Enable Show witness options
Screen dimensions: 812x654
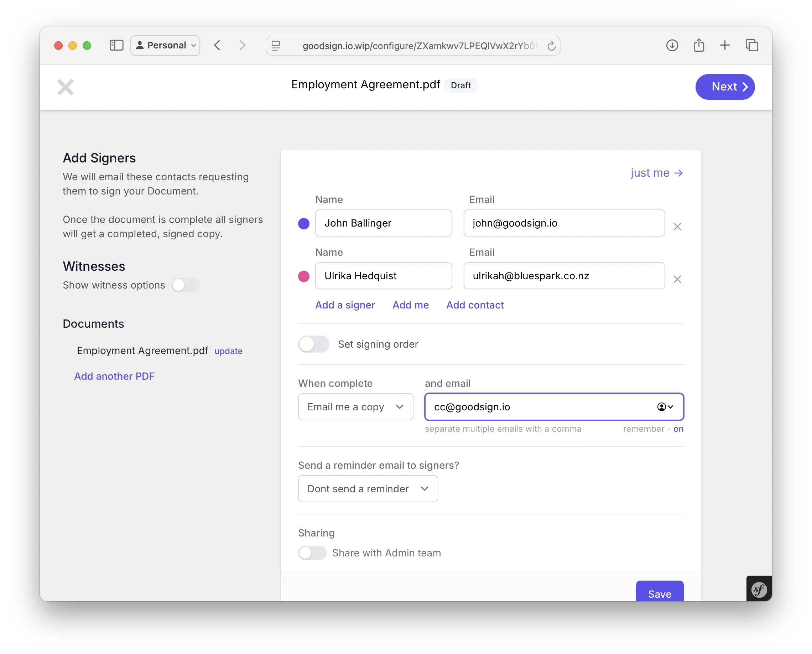click(186, 285)
